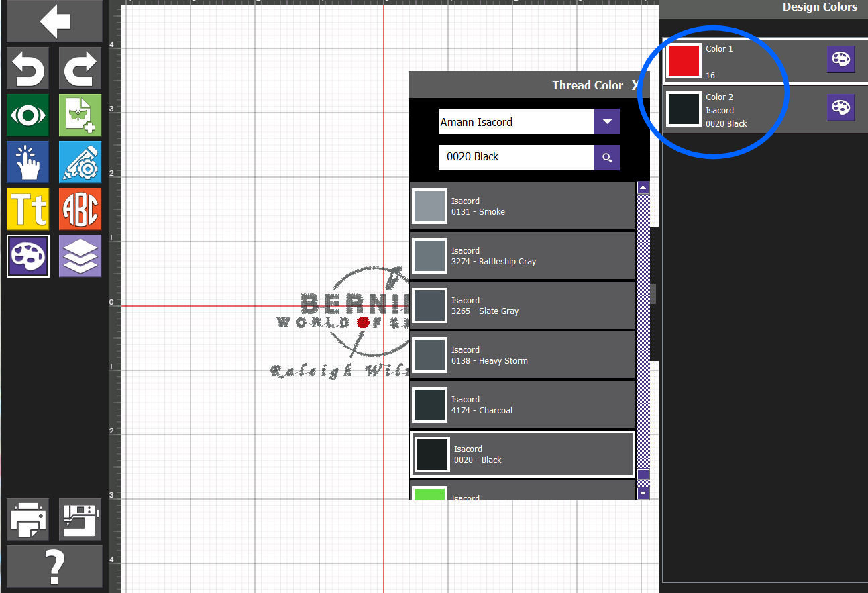Click thread list scroll down arrow
The height and width of the screenshot is (593, 868).
point(643,494)
